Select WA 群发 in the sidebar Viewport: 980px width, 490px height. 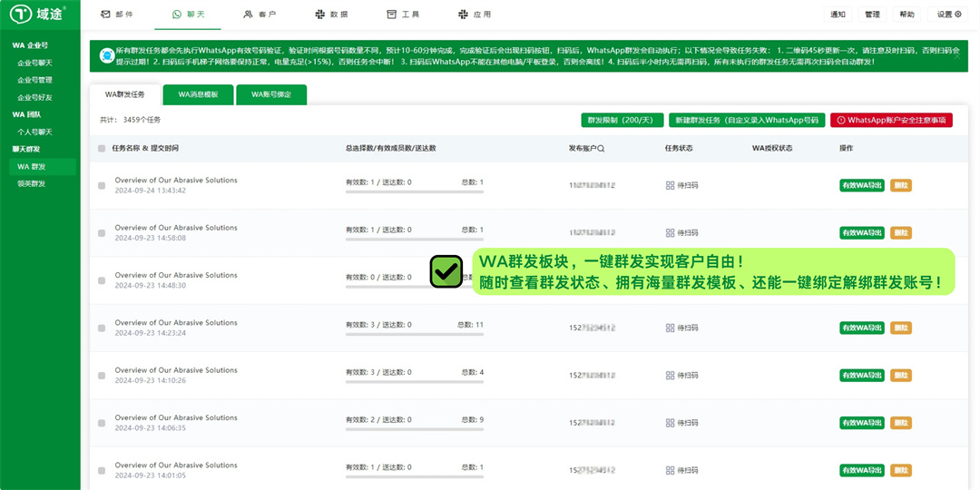43,167
